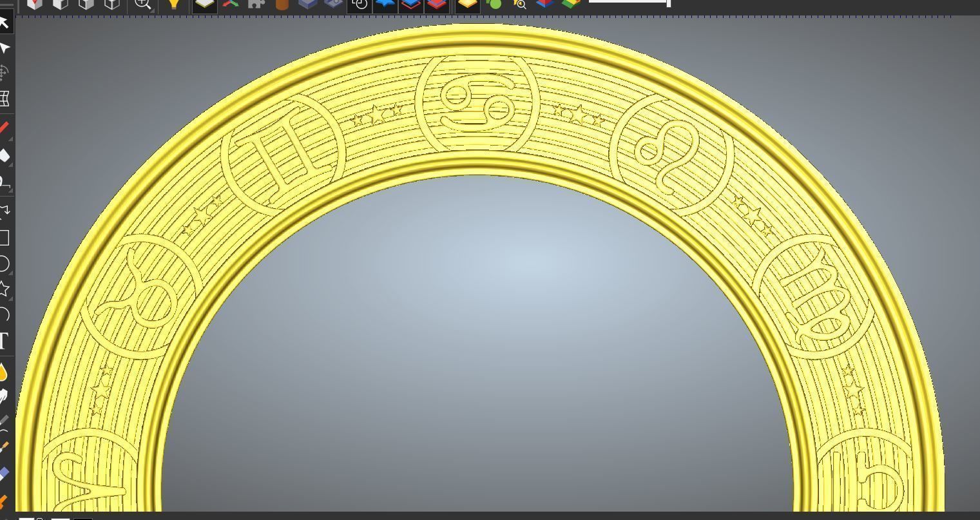Click the Cancer symbol on the relief
Screen dimensions: 980x520
pyautogui.click(x=477, y=103)
